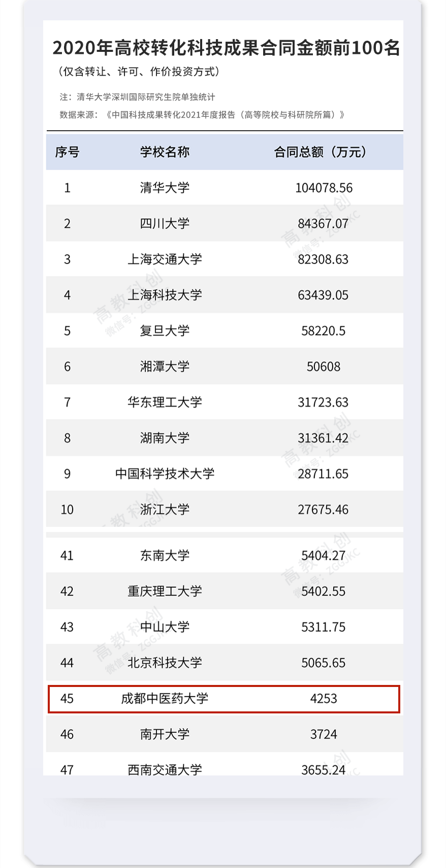Select the 清华大学 row name
The image size is (446, 868).
165,188
